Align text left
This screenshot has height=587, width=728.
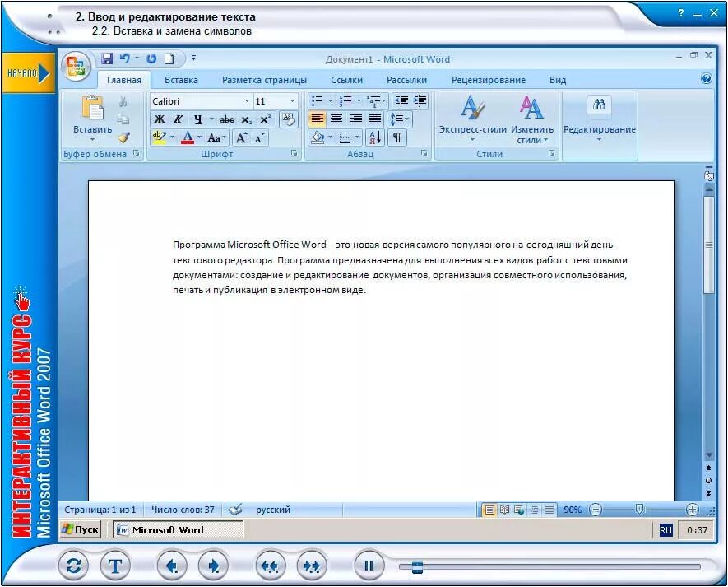coord(317,119)
